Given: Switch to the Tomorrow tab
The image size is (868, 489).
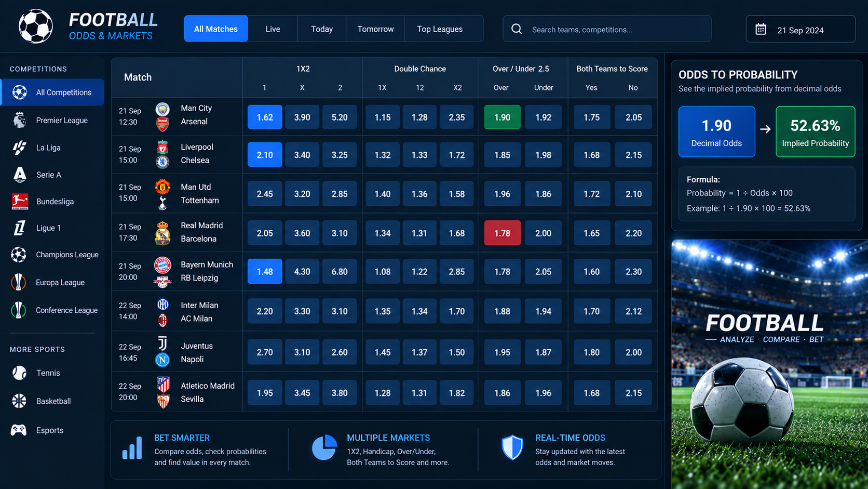Looking at the screenshot, I should [x=375, y=29].
